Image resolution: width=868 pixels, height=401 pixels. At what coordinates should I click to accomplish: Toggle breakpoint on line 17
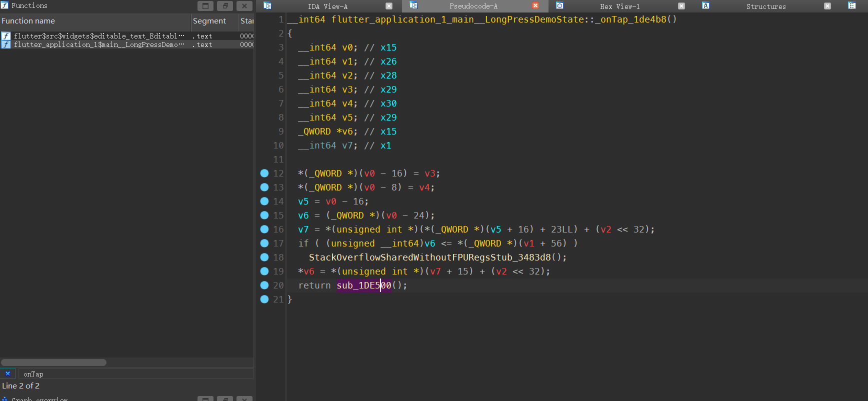(264, 243)
